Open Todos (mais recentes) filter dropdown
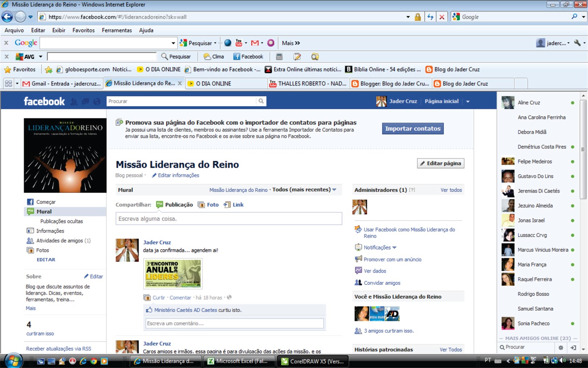 tap(304, 190)
